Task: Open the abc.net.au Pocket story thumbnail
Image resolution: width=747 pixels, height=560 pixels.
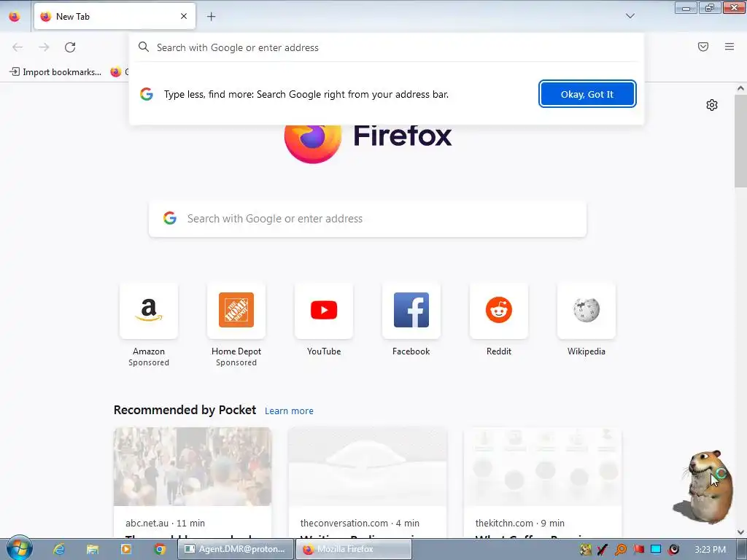Action: point(193,466)
